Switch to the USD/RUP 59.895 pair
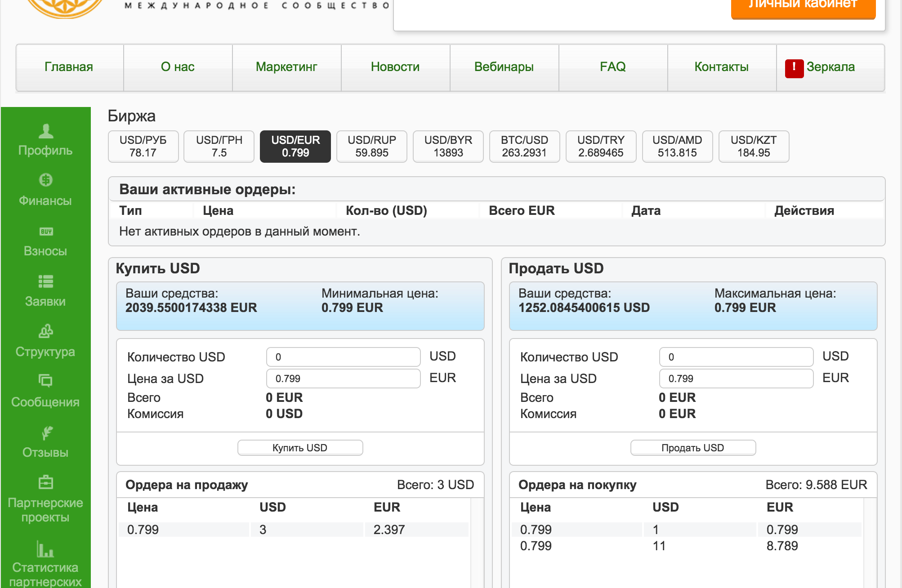The image size is (902, 588). (372, 146)
